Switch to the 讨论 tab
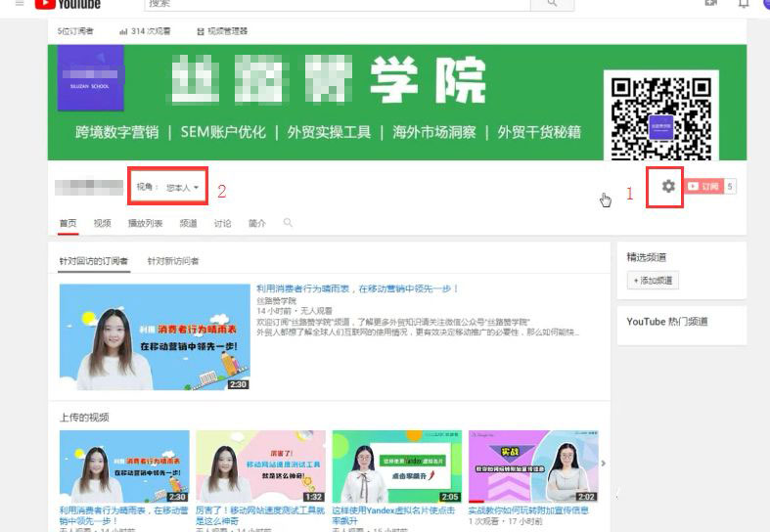Image resolution: width=770 pixels, height=532 pixels. pyautogui.click(x=222, y=223)
